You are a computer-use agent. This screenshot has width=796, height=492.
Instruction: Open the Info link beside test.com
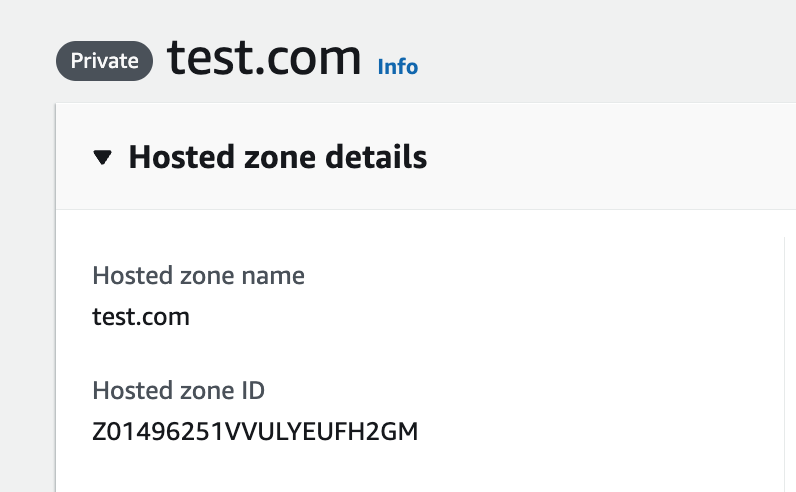397,67
